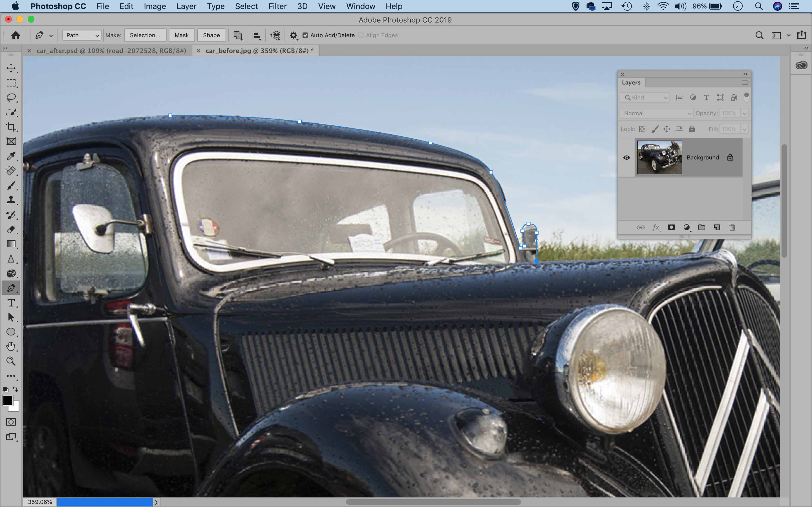This screenshot has height=507, width=812.
Task: Select the Clone Stamp tool
Action: 11,200
